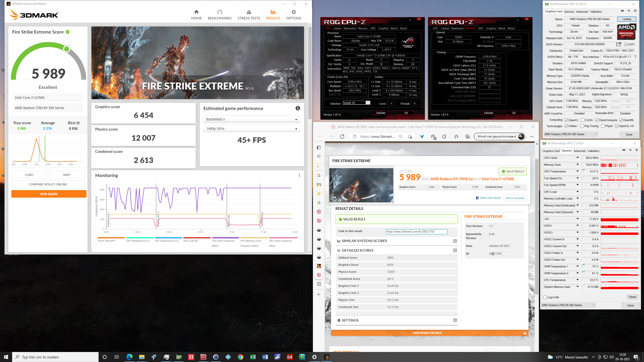This screenshot has width=644, height=362.
Task: Toggle the DirectML checkbox
Action: pos(621,120)
